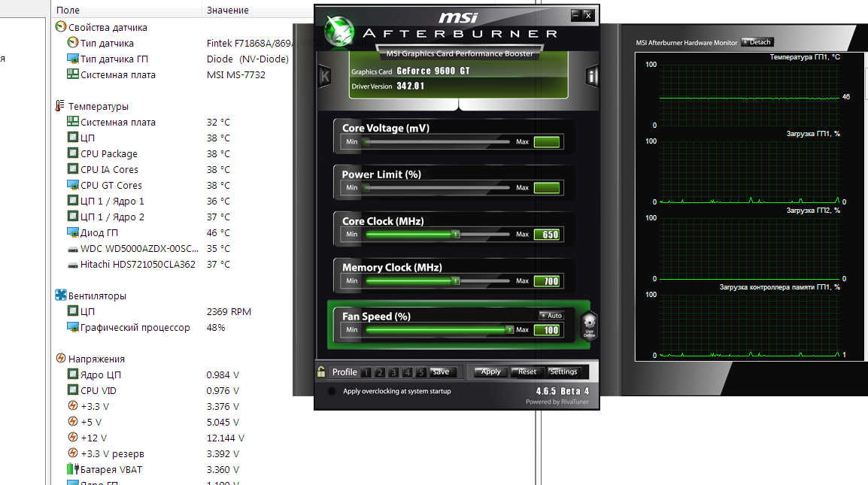This screenshot has width=868, height=485.
Task: Detach the Hardware Monitor panel
Action: click(757, 42)
